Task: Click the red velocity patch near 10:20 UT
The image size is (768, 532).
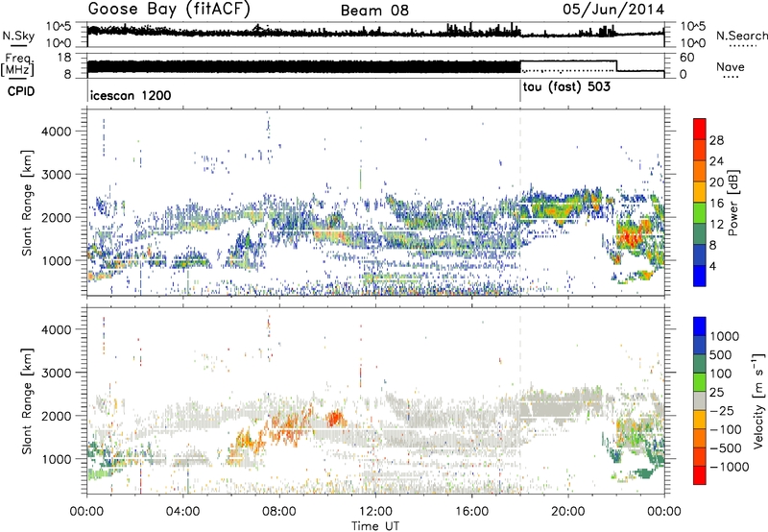Action: pyautogui.click(x=335, y=419)
